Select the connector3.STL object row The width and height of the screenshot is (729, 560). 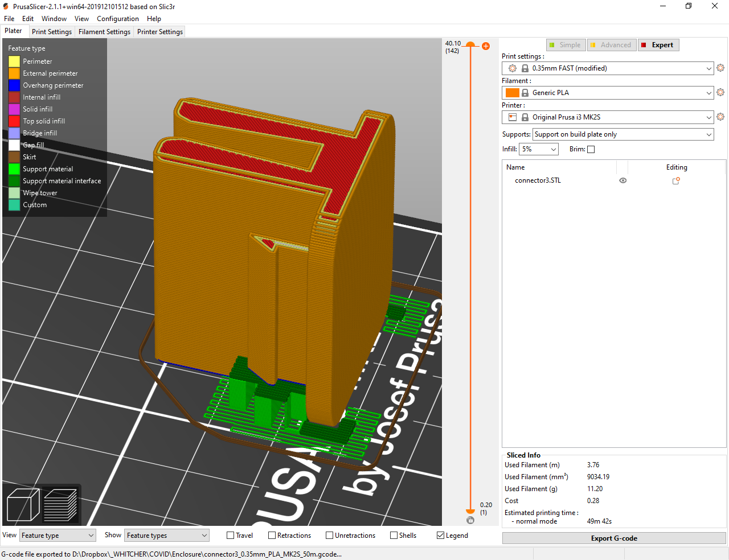tap(614, 180)
